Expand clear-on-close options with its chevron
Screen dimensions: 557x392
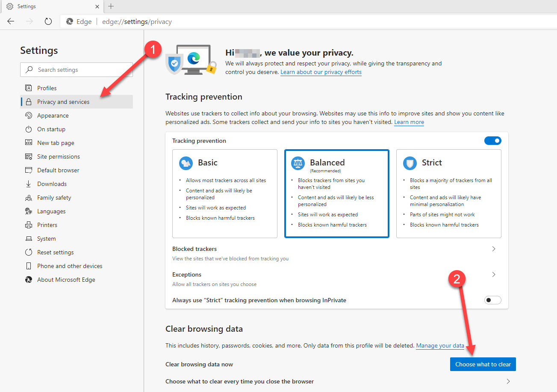pyautogui.click(x=508, y=381)
